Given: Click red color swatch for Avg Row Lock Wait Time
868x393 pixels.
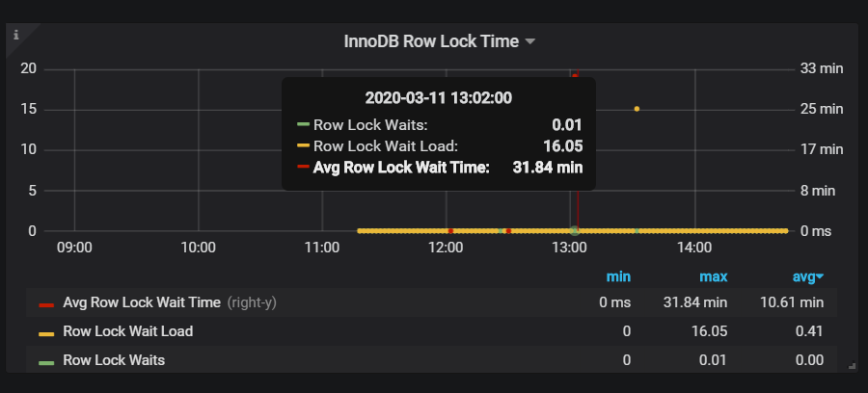Looking at the screenshot, I should (45, 303).
